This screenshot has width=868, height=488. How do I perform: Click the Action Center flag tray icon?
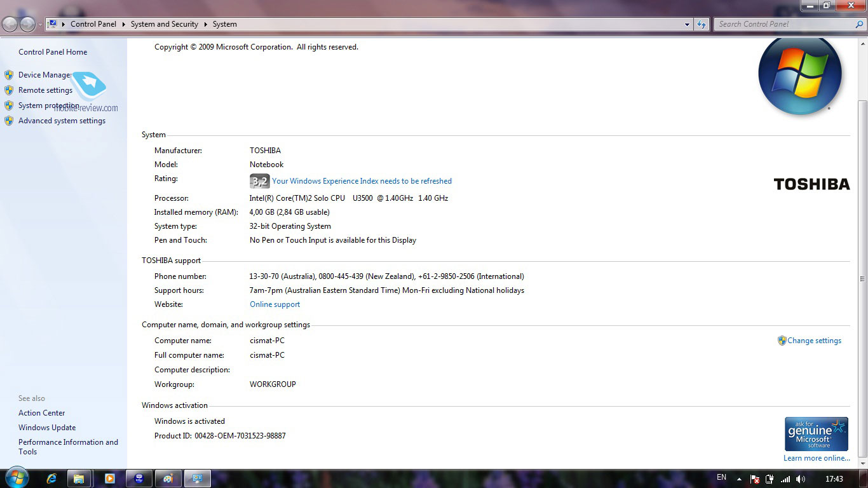755,479
